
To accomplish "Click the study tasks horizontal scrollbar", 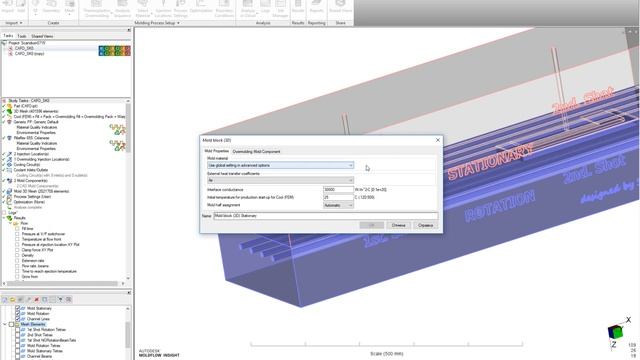I will click(x=62, y=283).
